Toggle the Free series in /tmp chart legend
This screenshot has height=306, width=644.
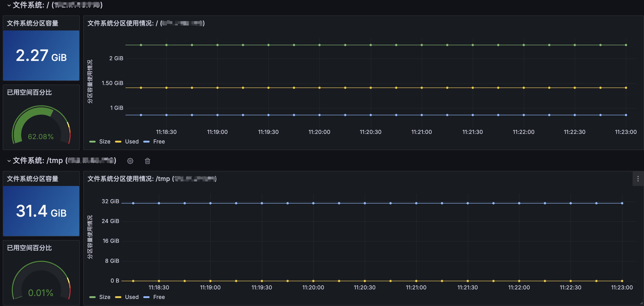coord(159,297)
